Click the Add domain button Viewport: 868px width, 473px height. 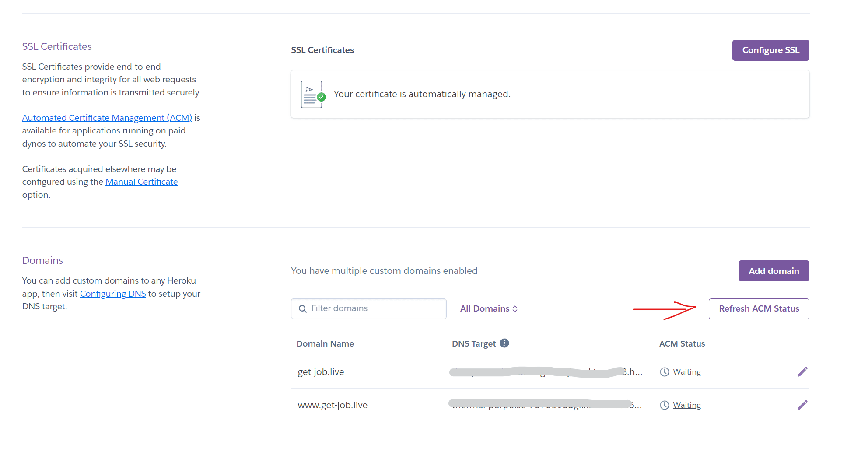tap(773, 271)
